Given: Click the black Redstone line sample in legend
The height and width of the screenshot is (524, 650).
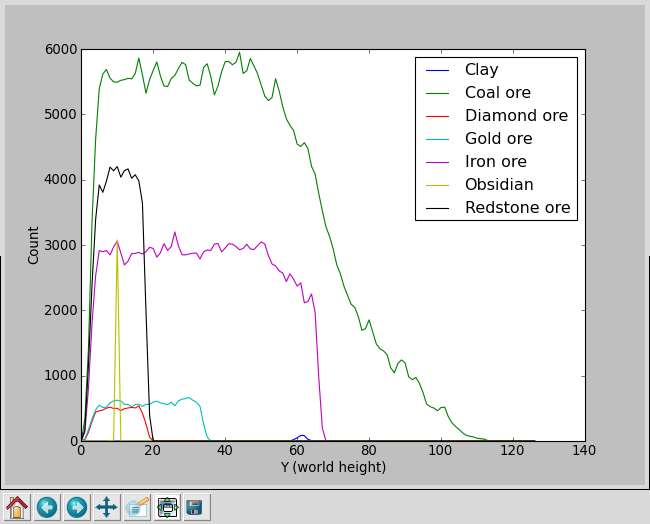Looking at the screenshot, I should pyautogui.click(x=437, y=208).
